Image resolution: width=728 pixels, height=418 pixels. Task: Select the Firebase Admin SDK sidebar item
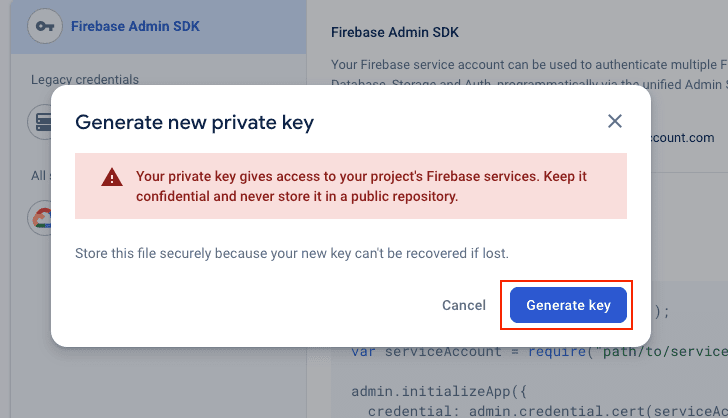pyautogui.click(x=135, y=26)
